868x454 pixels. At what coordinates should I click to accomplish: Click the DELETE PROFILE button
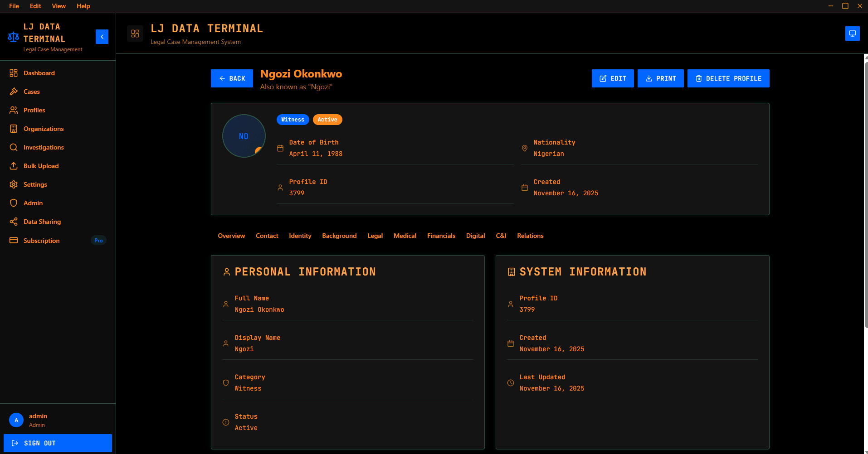728,78
